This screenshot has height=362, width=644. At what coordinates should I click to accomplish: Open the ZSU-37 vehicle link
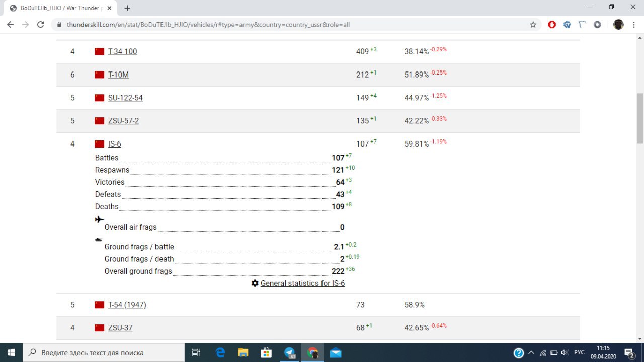(120, 328)
